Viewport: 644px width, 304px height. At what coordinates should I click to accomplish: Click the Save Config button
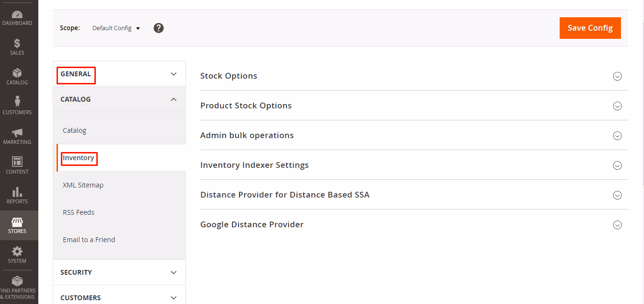(590, 28)
